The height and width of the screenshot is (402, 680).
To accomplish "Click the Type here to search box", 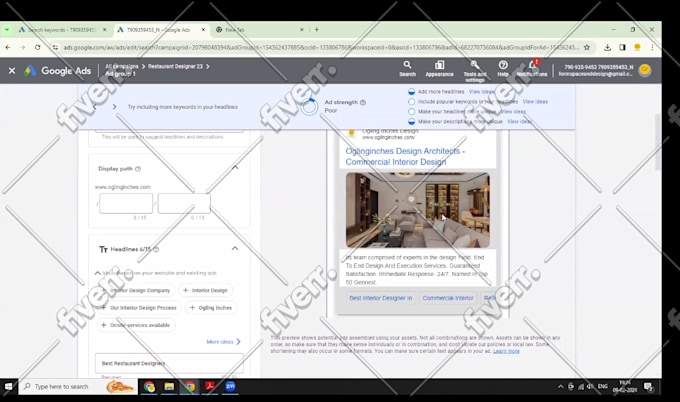I will tap(78, 386).
